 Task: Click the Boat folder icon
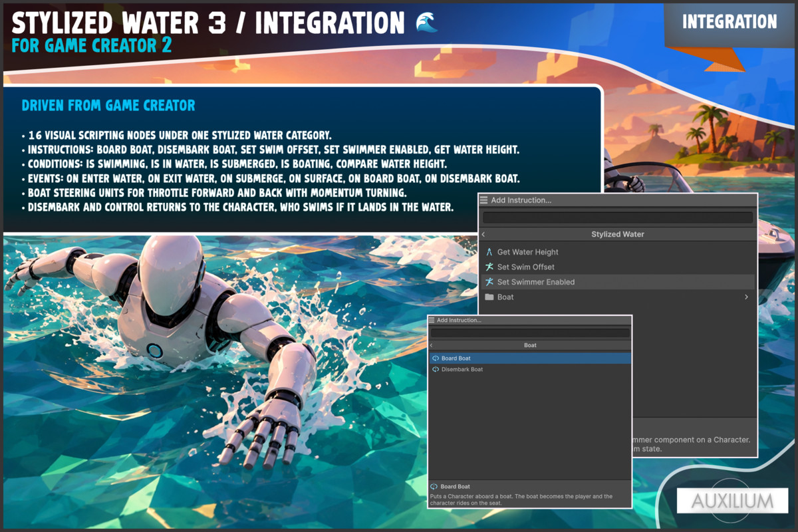pyautogui.click(x=489, y=297)
